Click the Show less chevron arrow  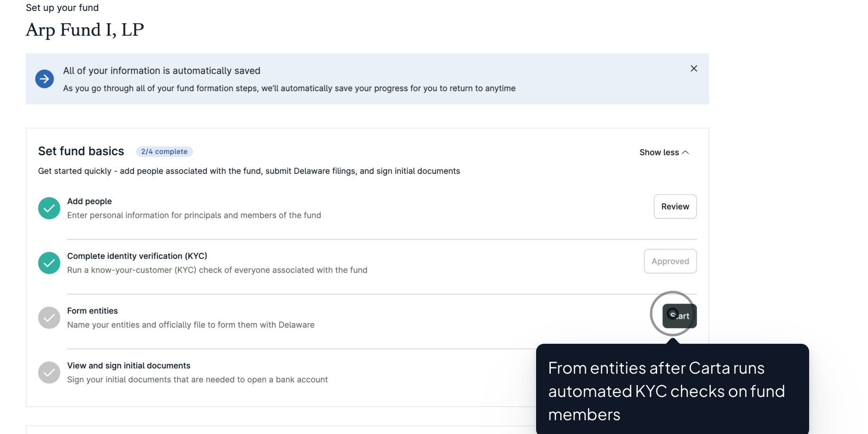(x=685, y=152)
